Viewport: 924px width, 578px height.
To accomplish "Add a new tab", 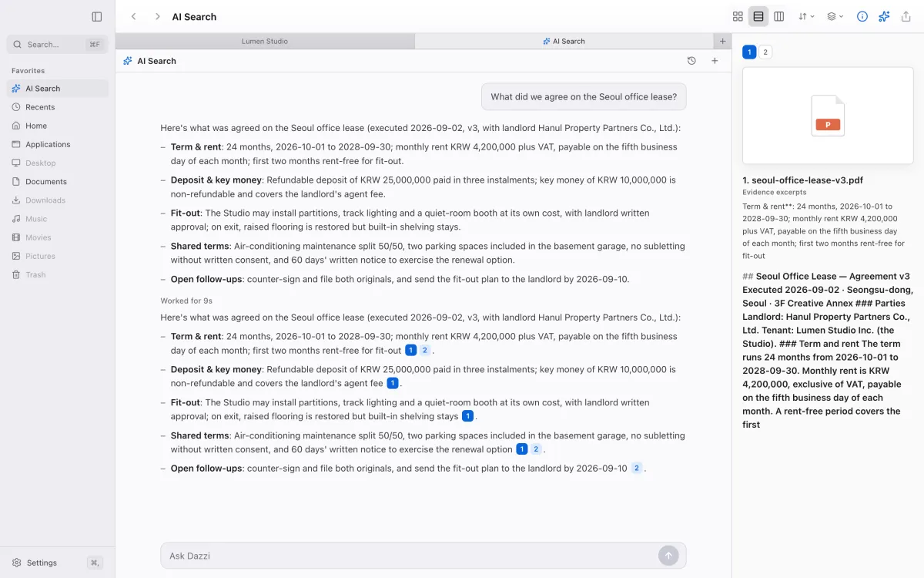I will (x=722, y=42).
